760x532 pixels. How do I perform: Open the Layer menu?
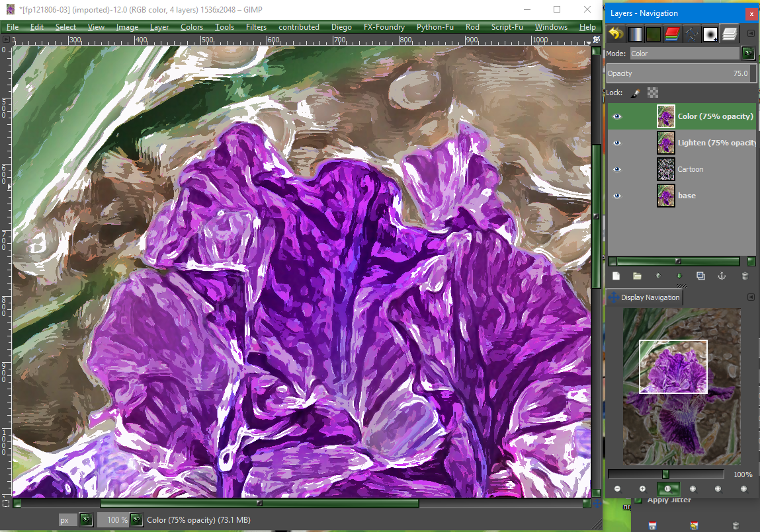click(x=159, y=27)
